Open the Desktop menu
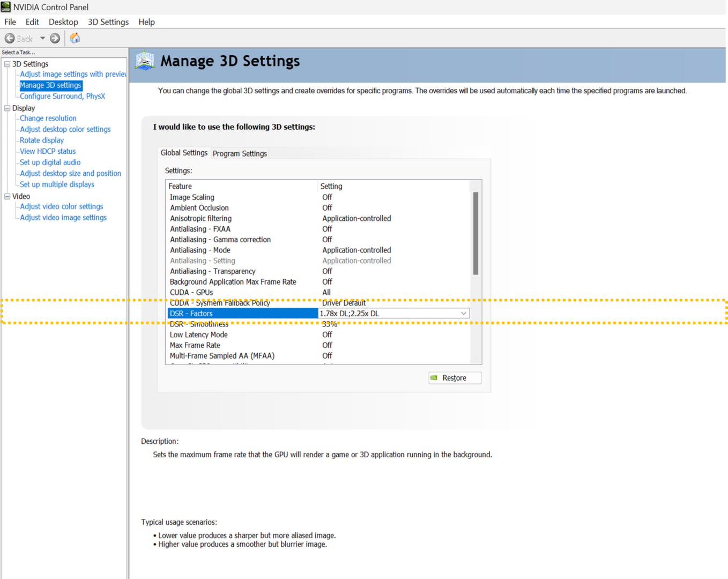Screen dimensions: 728x579 (63, 22)
